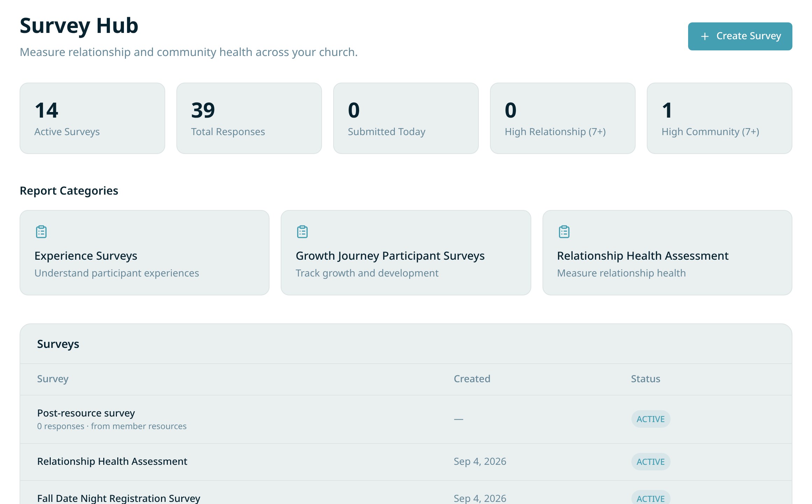Click the Status column header
The height and width of the screenshot is (504, 812).
[645, 379]
